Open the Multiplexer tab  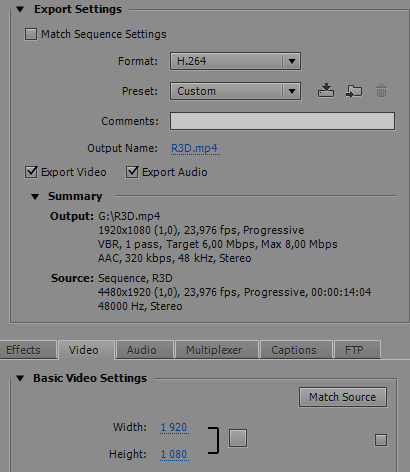coord(217,350)
